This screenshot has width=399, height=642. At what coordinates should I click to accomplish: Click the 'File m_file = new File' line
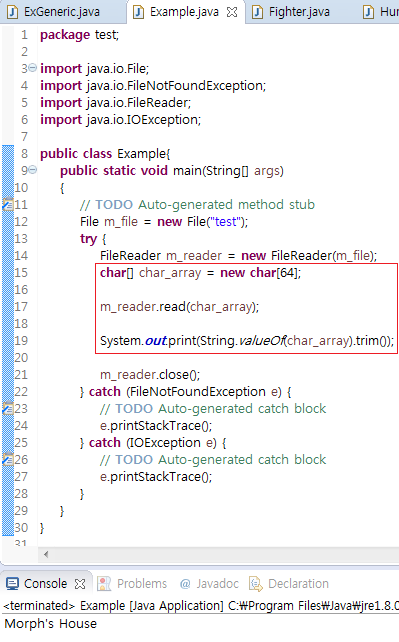164,222
